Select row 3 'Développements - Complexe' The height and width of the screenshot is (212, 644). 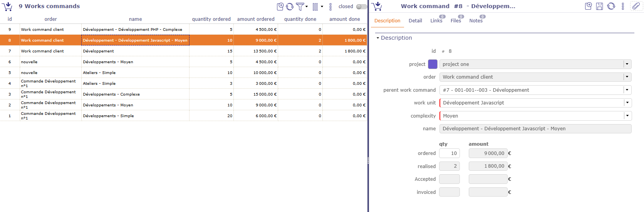click(x=183, y=94)
